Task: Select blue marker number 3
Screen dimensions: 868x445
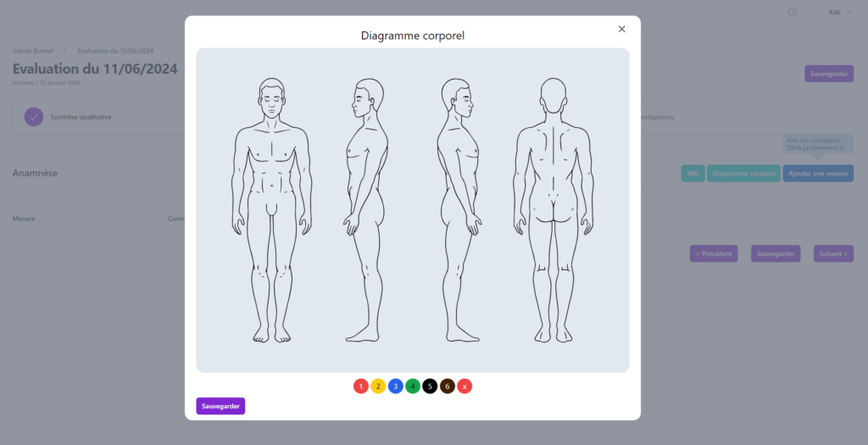Action: point(395,387)
